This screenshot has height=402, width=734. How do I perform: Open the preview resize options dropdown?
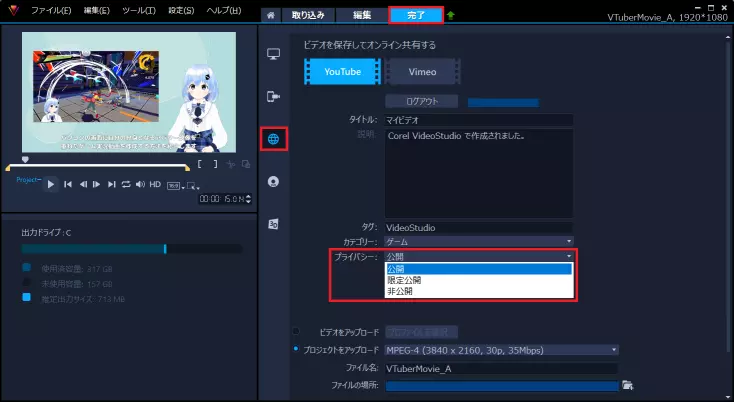point(192,186)
